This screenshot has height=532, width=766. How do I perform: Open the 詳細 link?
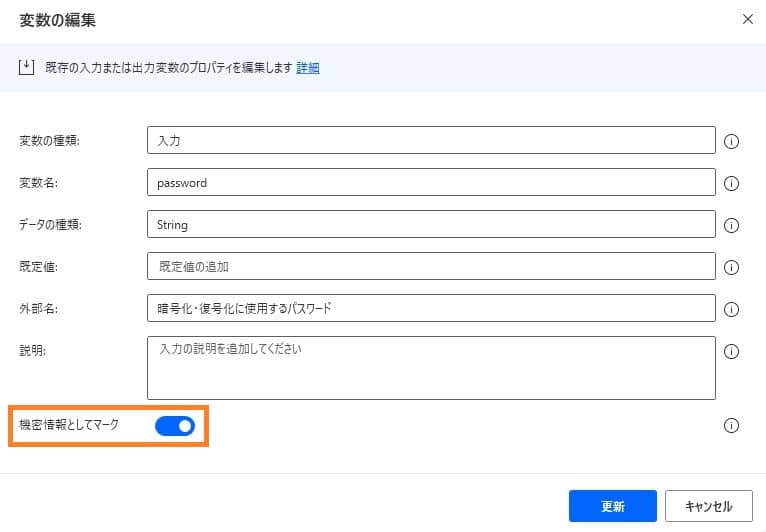[x=308, y=67]
